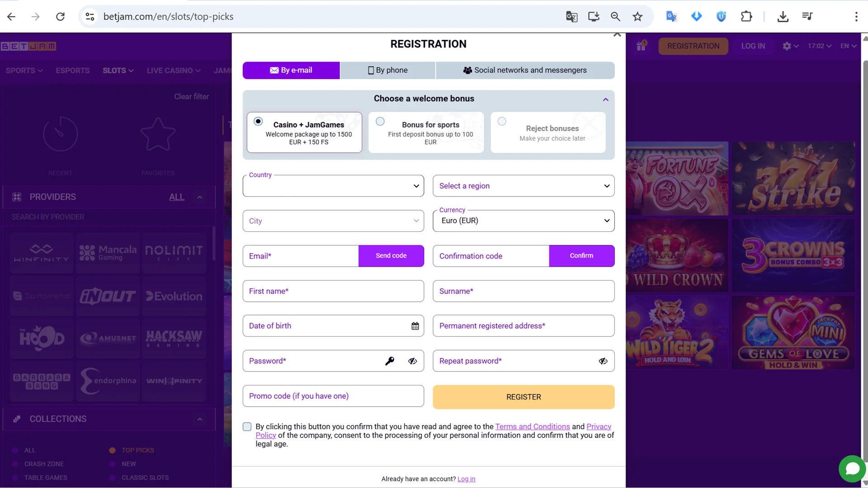The image size is (868, 488).
Task: Choose the Reject bonuses radio option
Action: point(502,122)
